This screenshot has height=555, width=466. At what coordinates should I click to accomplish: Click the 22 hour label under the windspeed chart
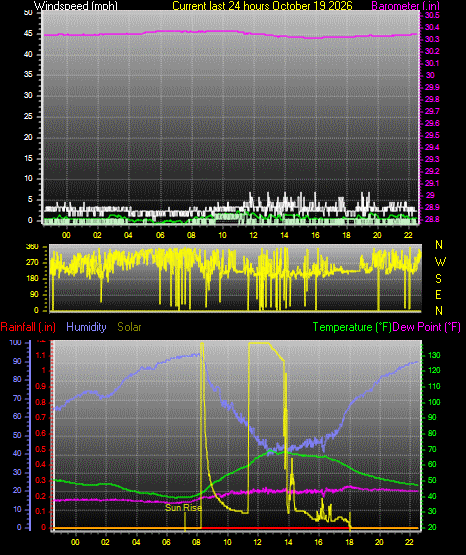(408, 235)
